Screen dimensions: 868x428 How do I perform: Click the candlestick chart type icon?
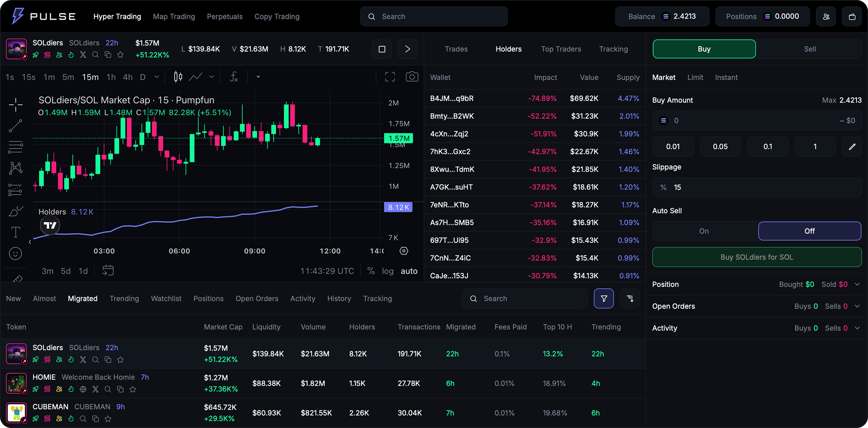point(178,77)
